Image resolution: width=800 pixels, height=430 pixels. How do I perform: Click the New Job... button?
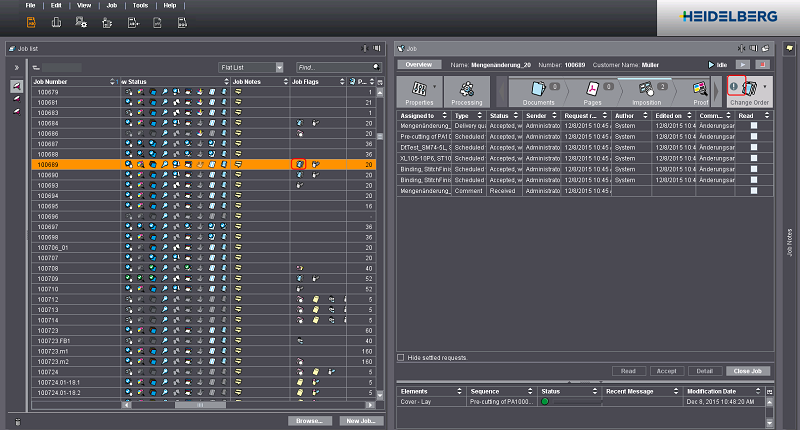(361, 421)
